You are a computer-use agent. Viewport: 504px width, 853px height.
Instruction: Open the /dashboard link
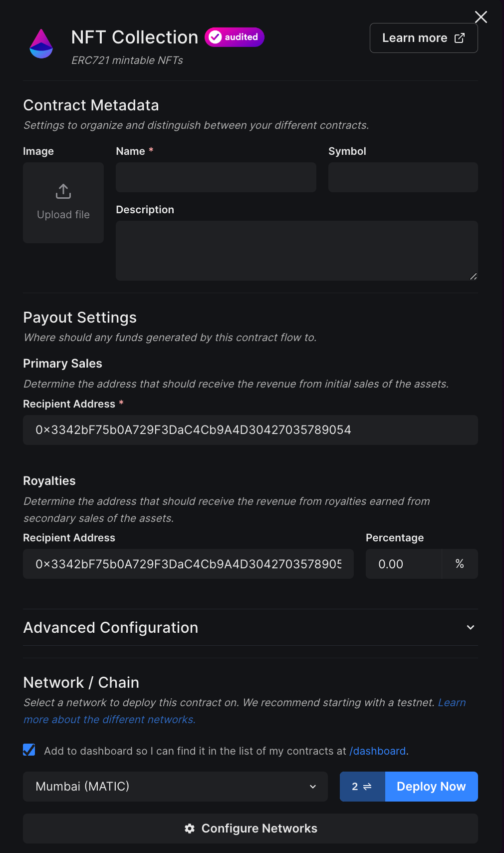pos(377,751)
